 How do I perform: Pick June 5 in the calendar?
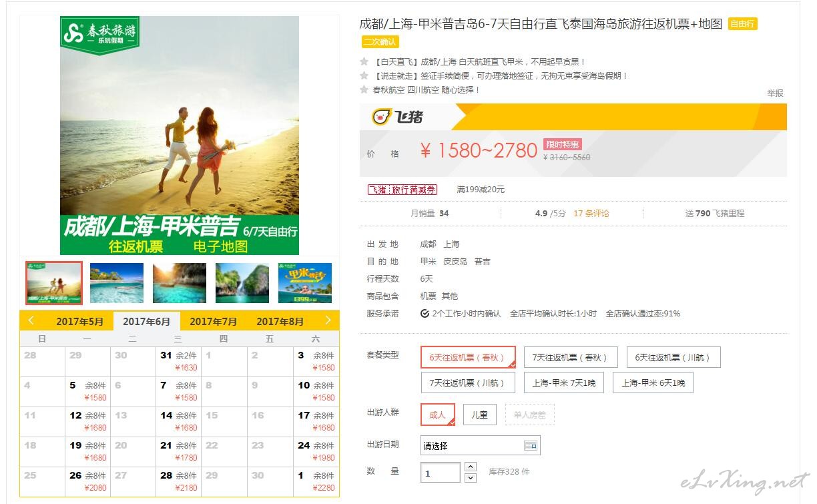click(87, 392)
